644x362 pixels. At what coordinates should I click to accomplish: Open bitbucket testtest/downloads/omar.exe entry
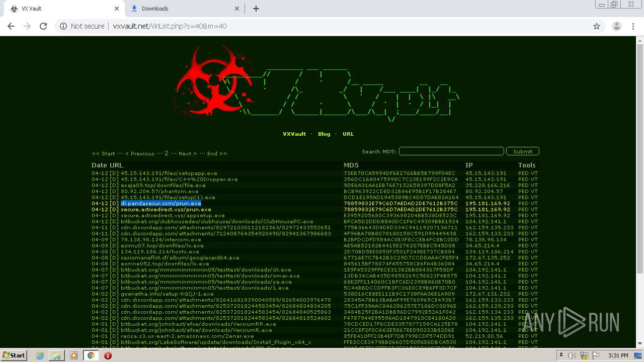(210, 276)
